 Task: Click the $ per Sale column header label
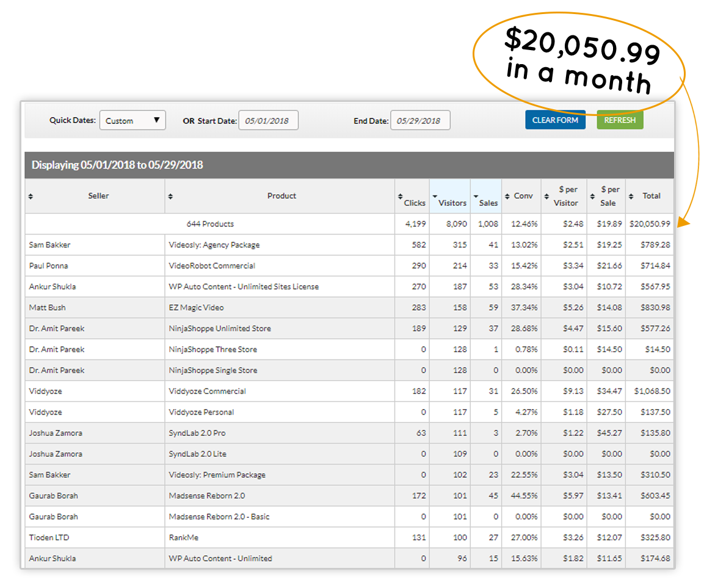[x=609, y=196]
